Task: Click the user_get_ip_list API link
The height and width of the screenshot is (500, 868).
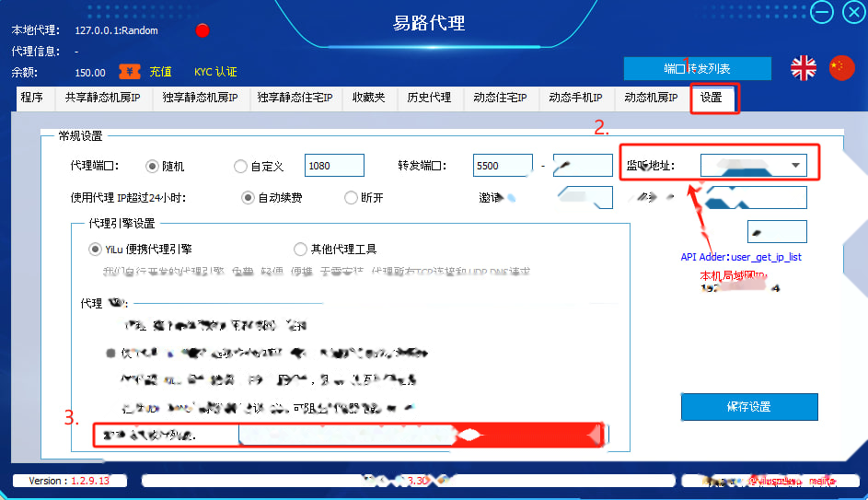Action: pyautogui.click(x=766, y=257)
